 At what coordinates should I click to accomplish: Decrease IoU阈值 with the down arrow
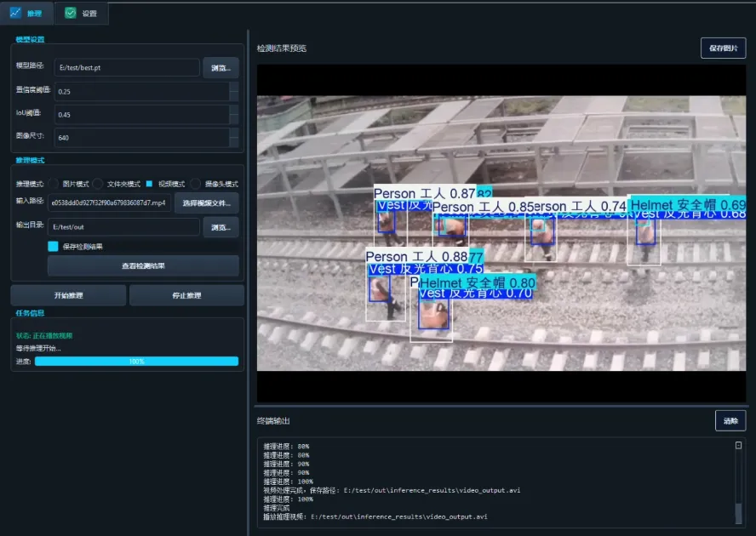point(234,119)
